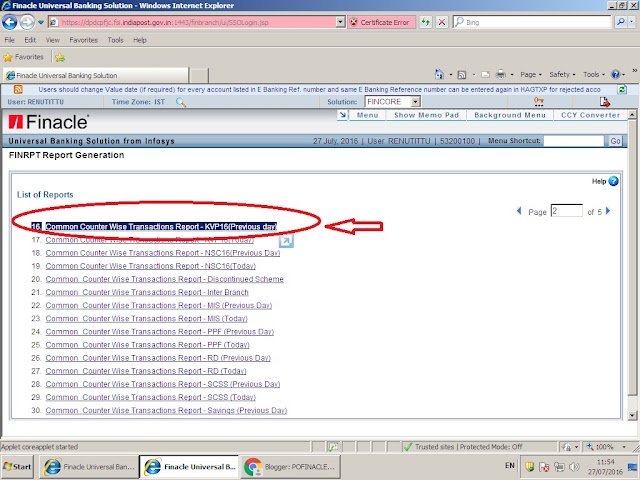Click the page scrollbar down arrow
Image resolution: width=640 pixels, height=480 pixels.
632,416
